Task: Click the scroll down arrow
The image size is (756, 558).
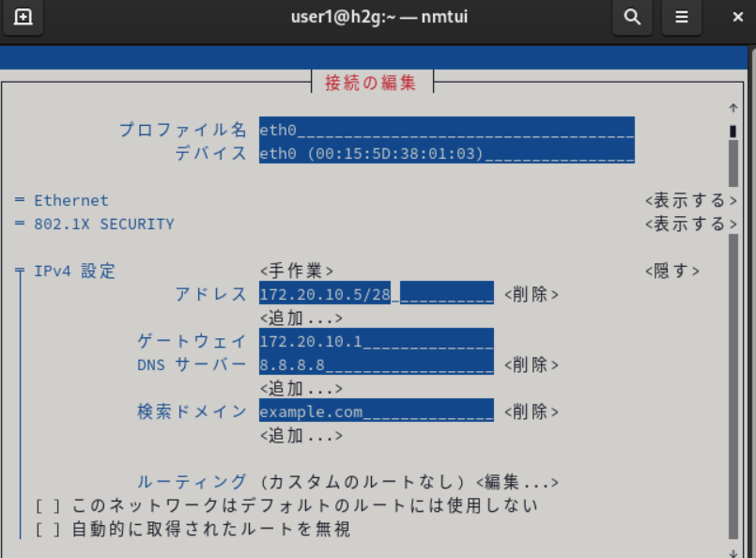Action: [733, 553]
